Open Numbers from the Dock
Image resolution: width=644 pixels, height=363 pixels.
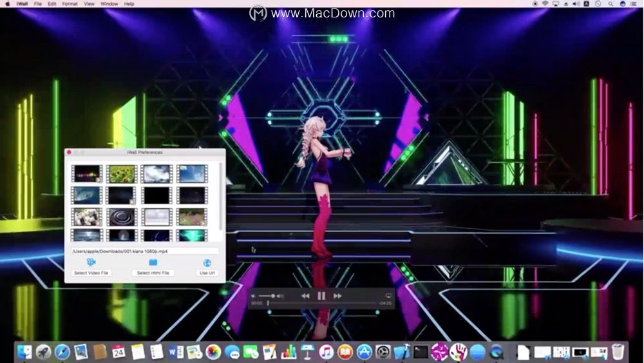coord(289,352)
